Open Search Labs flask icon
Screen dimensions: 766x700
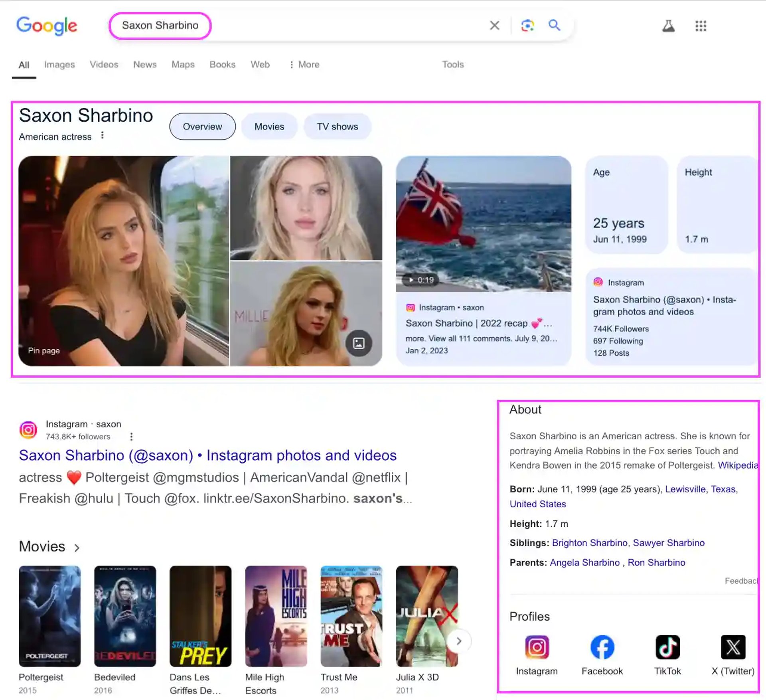[668, 26]
